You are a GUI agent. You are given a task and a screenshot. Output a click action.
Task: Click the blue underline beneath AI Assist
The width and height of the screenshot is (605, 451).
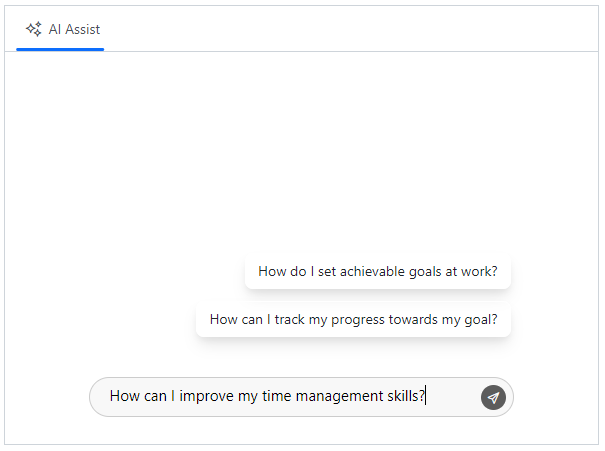[61, 49]
